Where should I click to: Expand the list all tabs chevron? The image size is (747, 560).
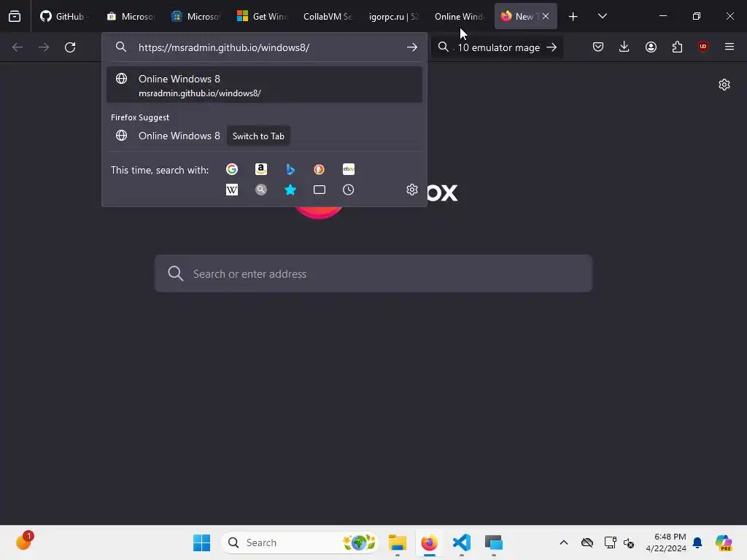coord(602,16)
